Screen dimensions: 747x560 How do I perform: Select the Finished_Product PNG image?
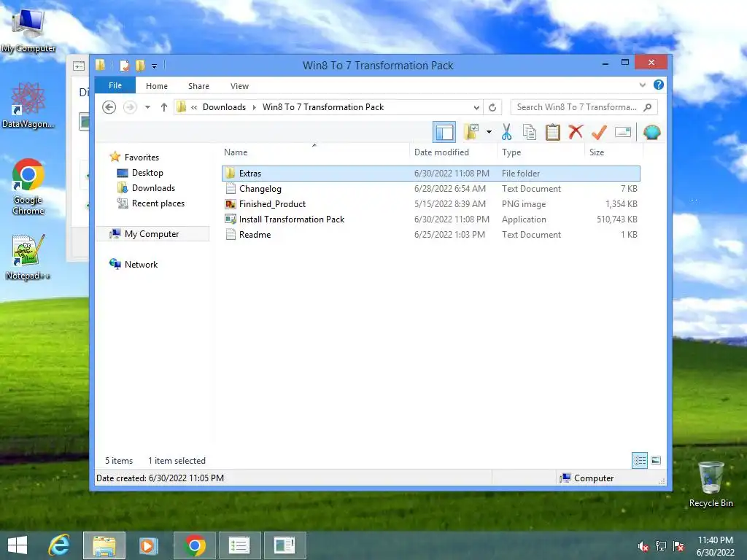click(430, 204)
